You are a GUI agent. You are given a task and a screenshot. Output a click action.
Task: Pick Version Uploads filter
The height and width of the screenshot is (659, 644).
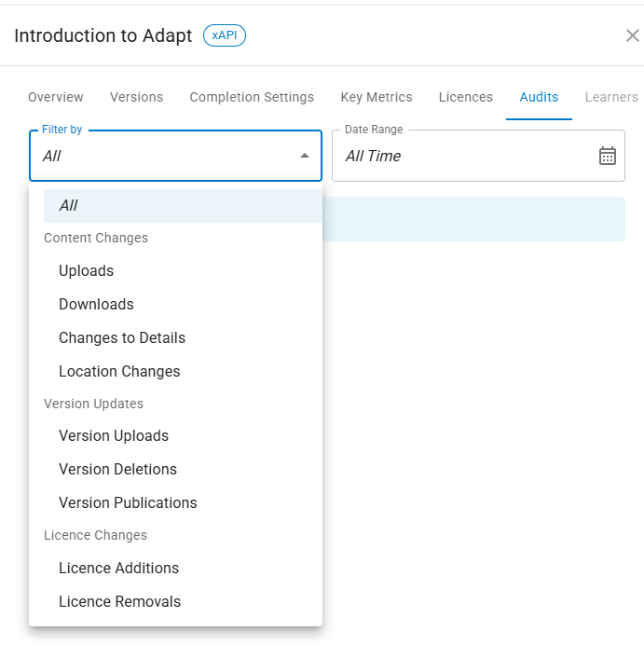[x=114, y=436]
